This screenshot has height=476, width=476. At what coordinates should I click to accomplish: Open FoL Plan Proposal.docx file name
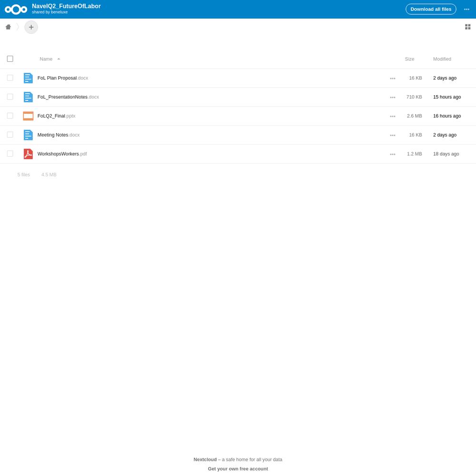[63, 78]
